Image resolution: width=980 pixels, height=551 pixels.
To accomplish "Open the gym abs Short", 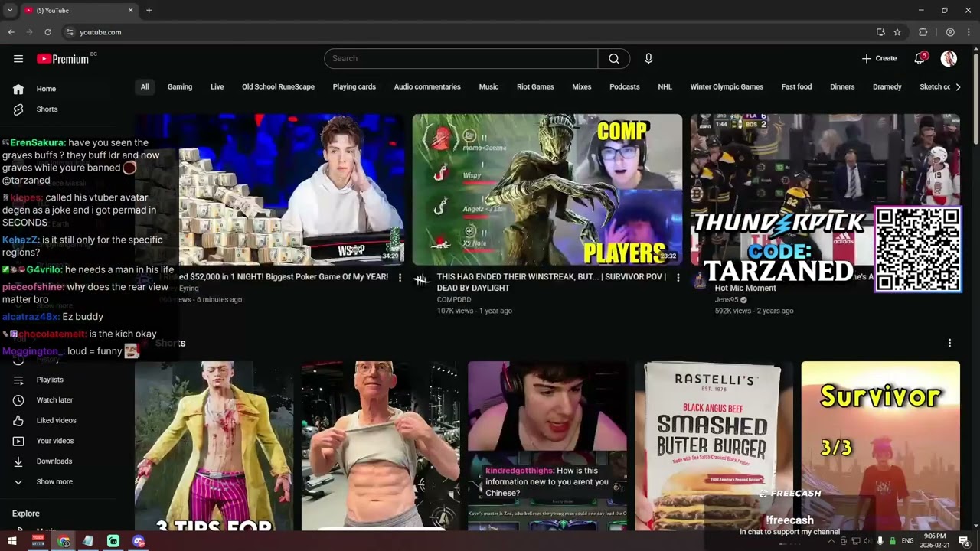I will (381, 446).
